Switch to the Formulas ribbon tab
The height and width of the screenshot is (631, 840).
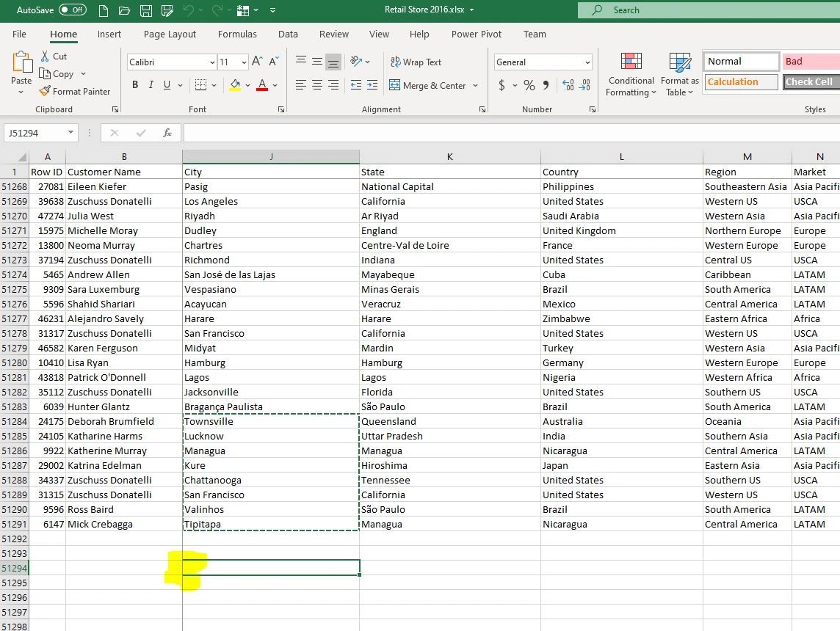237,34
